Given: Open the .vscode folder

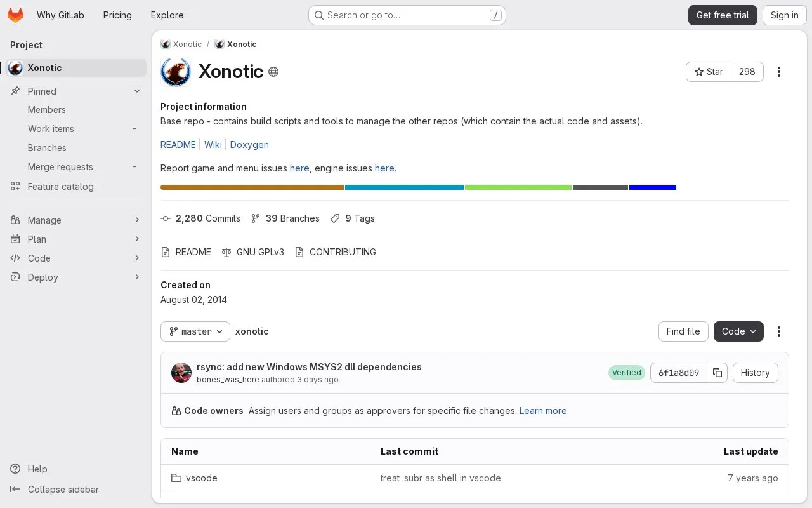Looking at the screenshot, I should click(x=200, y=478).
